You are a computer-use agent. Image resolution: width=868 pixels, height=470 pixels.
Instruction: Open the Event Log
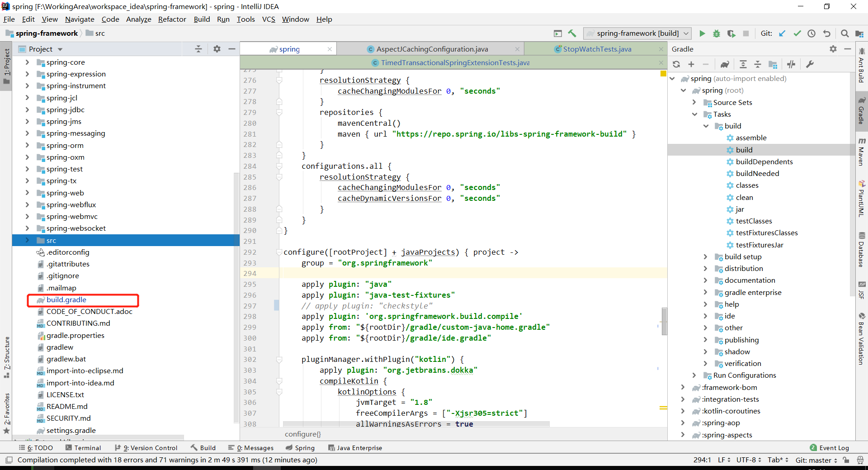pos(830,448)
